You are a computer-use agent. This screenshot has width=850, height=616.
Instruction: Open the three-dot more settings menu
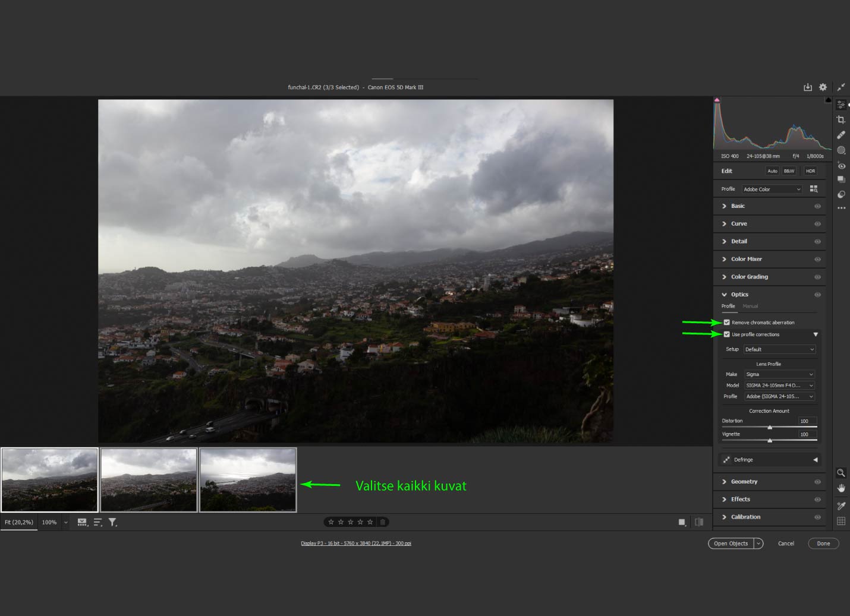coord(841,208)
